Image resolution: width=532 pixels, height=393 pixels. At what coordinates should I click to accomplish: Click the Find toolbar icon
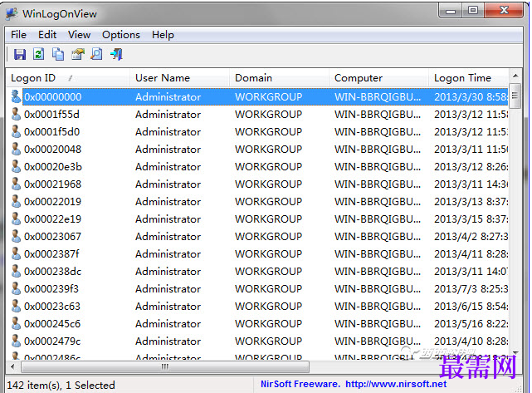tap(97, 54)
